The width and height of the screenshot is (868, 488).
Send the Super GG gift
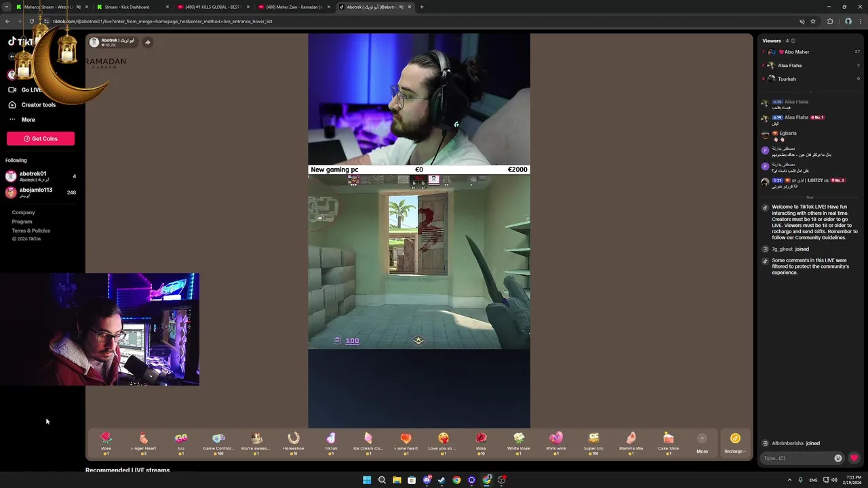pos(593,443)
